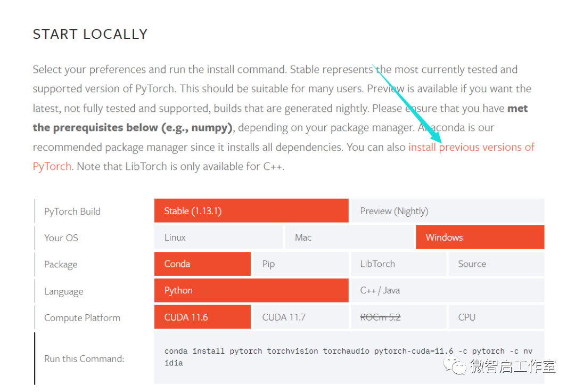Click the struck-through ROCm 5.2 option

(398, 317)
